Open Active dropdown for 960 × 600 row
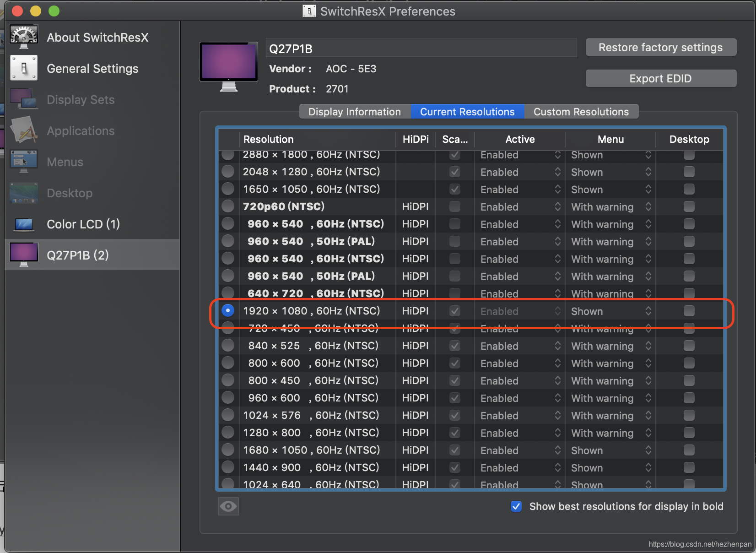The width and height of the screenshot is (756, 553). tap(520, 398)
